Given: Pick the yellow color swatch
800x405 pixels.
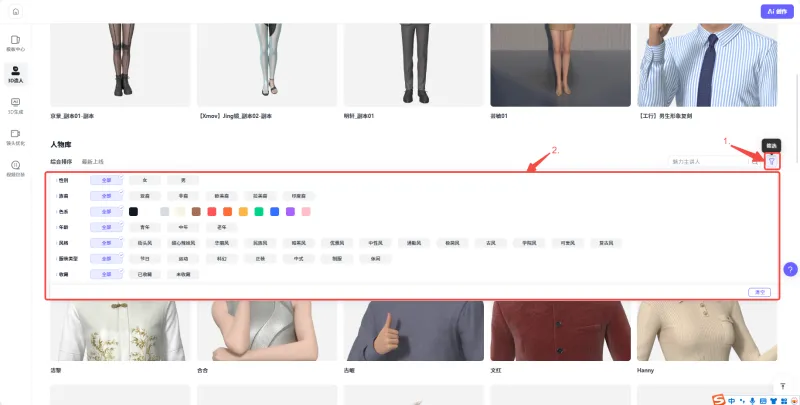Looking at the screenshot, I should [243, 212].
